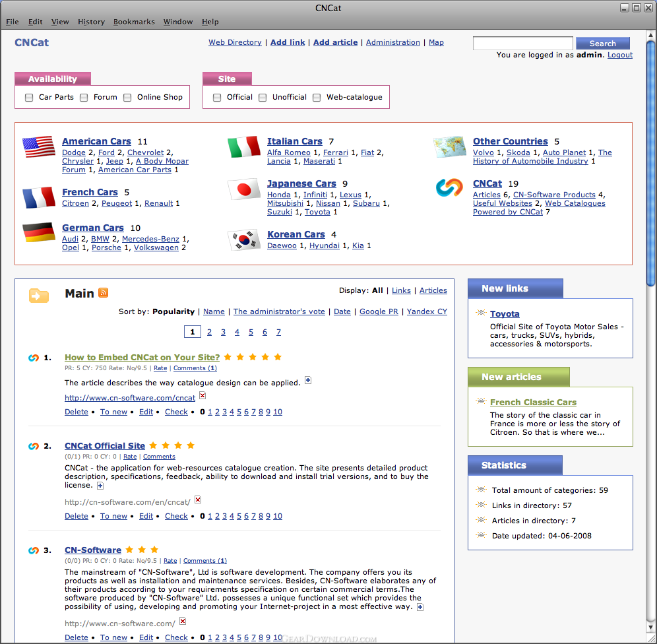
Task: Click the French flag icon
Action: (38, 197)
